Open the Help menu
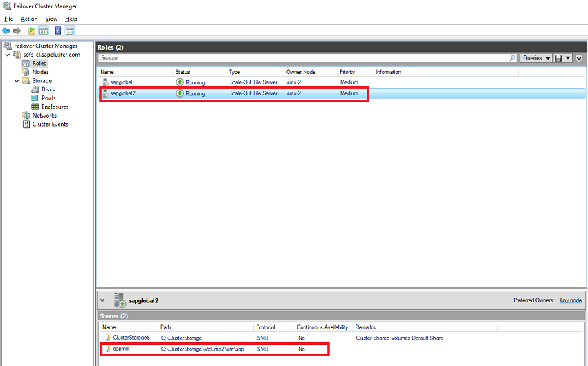 [71, 19]
